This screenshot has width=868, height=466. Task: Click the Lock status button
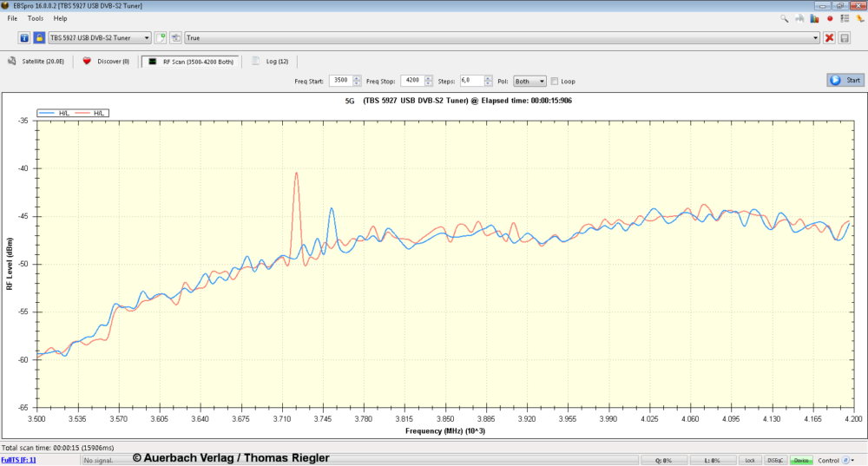tap(750, 461)
